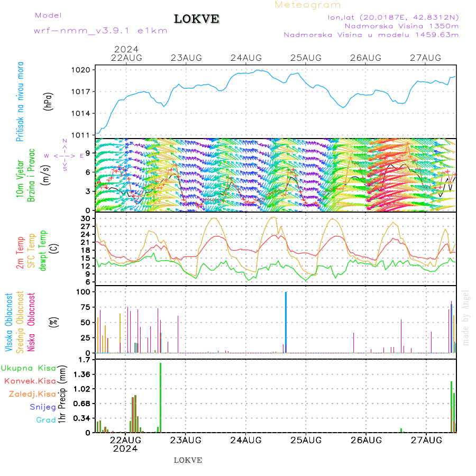
Task: Select the pink "Niska Oblacnost" label
Action: tap(31, 323)
